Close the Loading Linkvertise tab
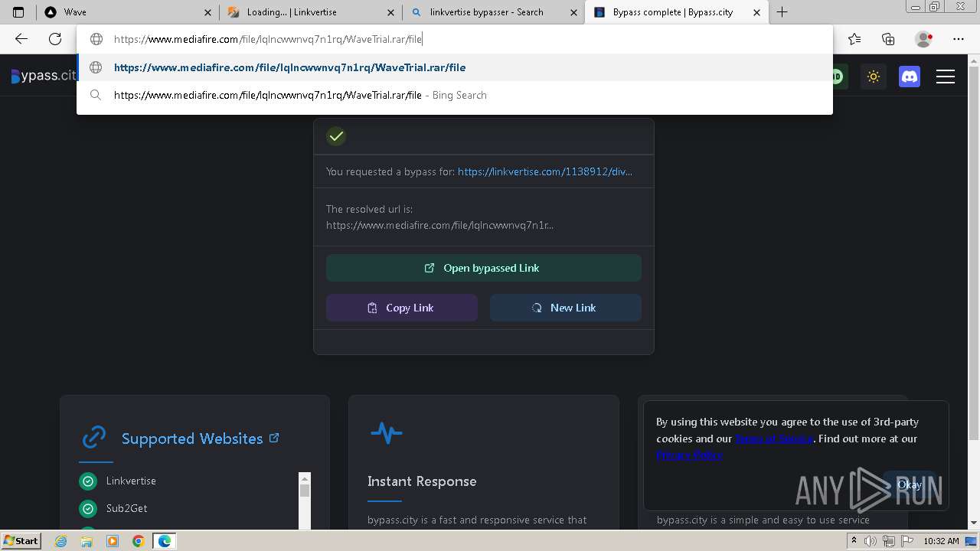 (391, 12)
